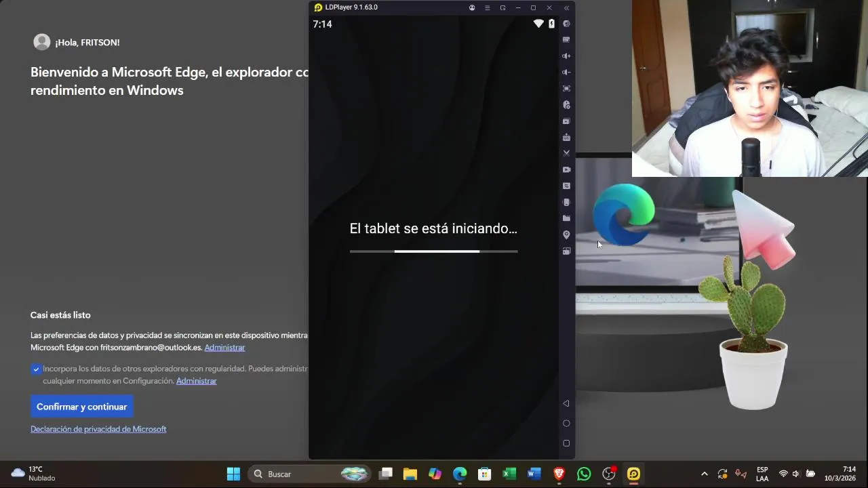Viewport: 868px width, 488px height.
Task: Open the clock showing 7:14 10/3/2026
Action: pyautogui.click(x=840, y=474)
